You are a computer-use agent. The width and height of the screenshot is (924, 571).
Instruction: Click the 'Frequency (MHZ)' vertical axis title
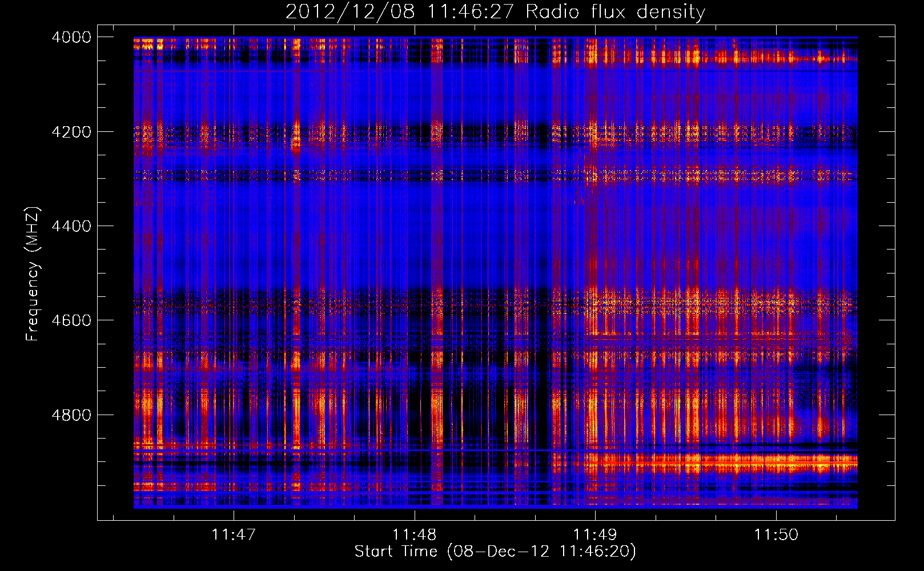(x=33, y=274)
